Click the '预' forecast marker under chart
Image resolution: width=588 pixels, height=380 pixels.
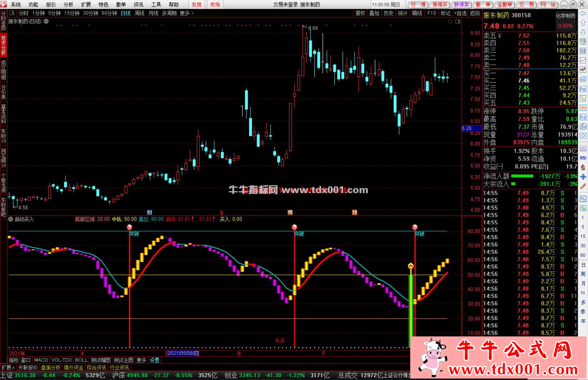(354, 212)
